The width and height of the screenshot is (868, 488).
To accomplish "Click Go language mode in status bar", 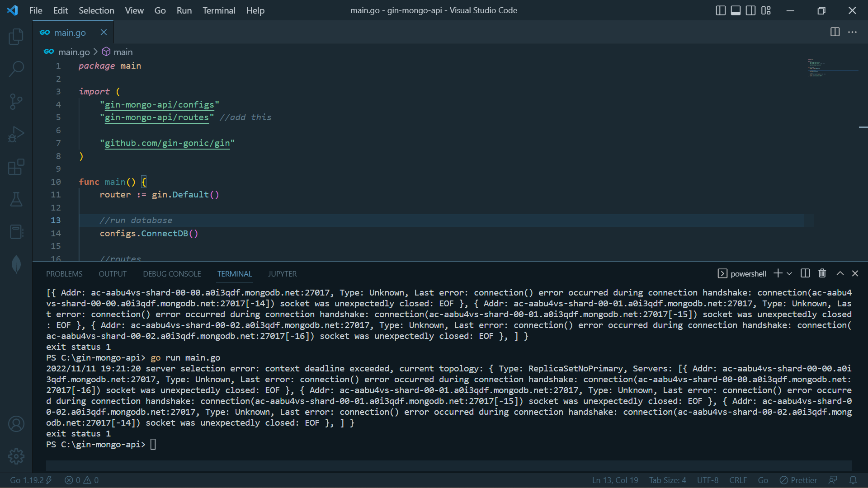I will (763, 480).
